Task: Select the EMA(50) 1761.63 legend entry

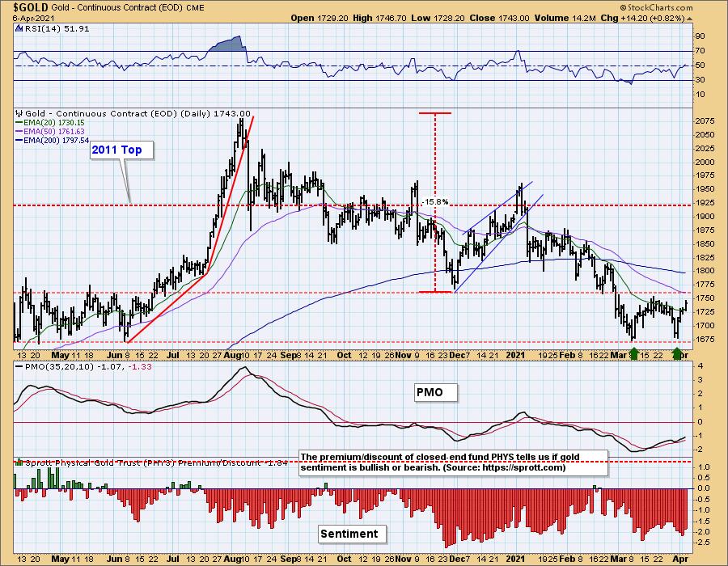Action: tap(50, 132)
